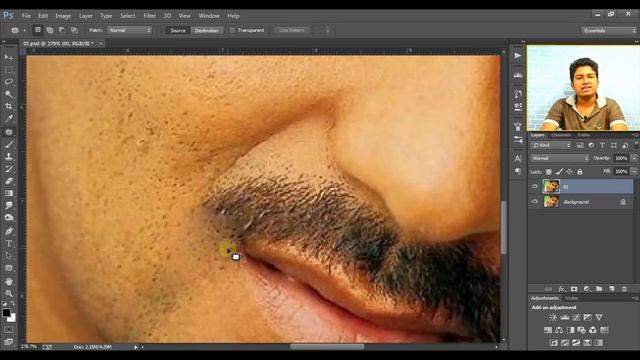Select the Magic Wand tool
Image resolution: width=640 pixels, height=360 pixels.
tap(9, 94)
